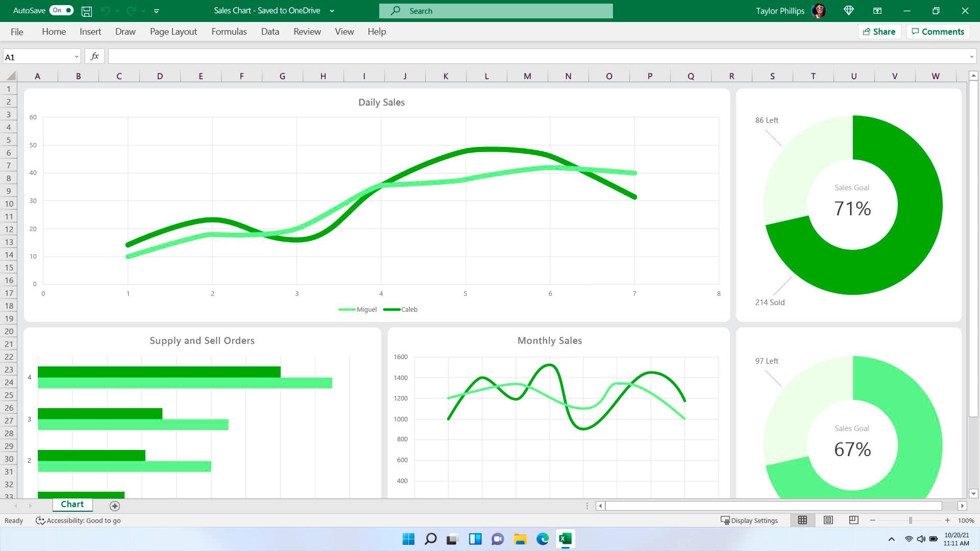Click the Microsoft Copilot icon in ribbon
The height and width of the screenshot is (551, 980).
[x=849, y=11]
